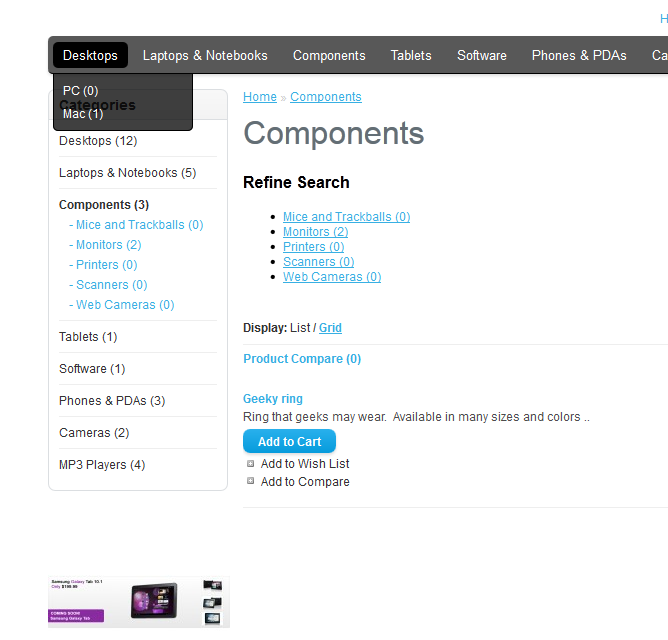Click the Add to Cart button

289,442
